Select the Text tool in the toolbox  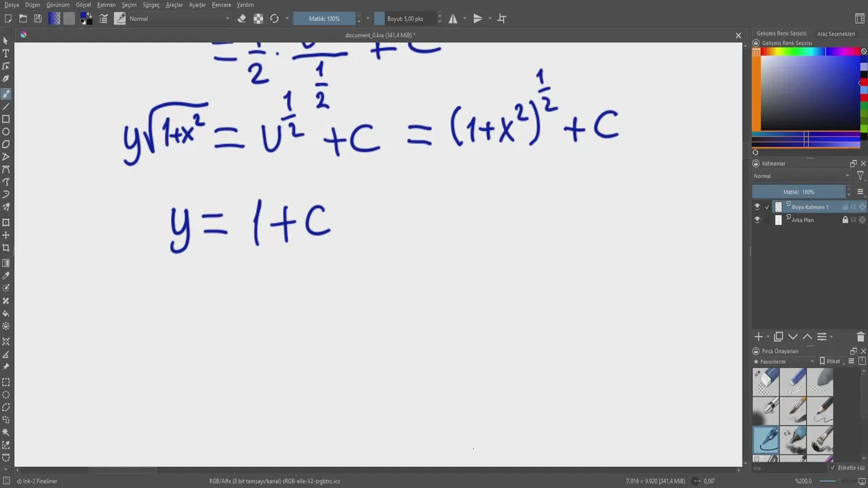(x=6, y=53)
